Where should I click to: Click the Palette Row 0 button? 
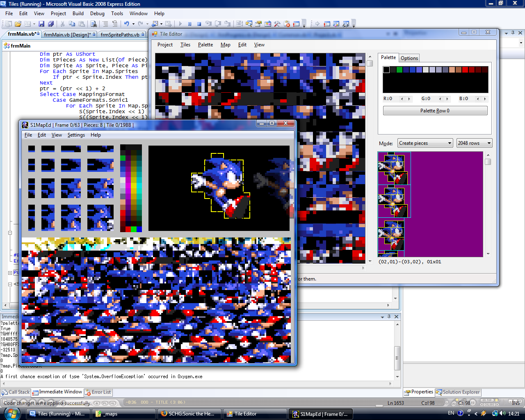435,111
